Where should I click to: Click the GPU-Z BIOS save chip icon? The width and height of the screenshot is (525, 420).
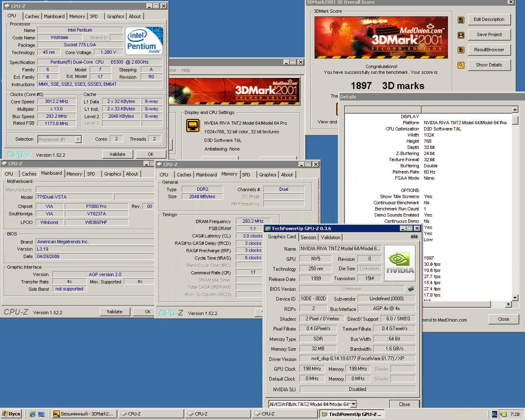click(411, 289)
